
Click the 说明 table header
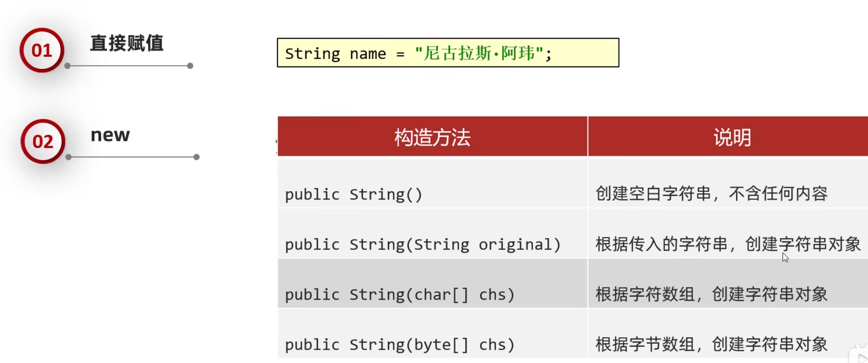[x=732, y=137]
